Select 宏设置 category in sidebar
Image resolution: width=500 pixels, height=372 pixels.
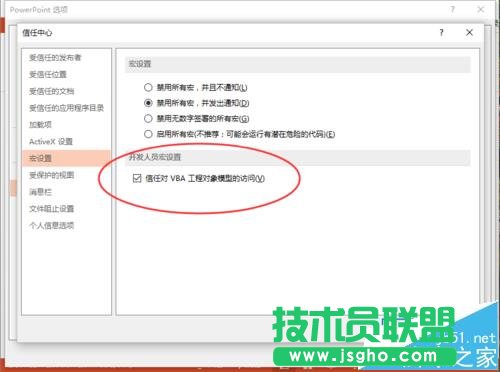pos(66,158)
